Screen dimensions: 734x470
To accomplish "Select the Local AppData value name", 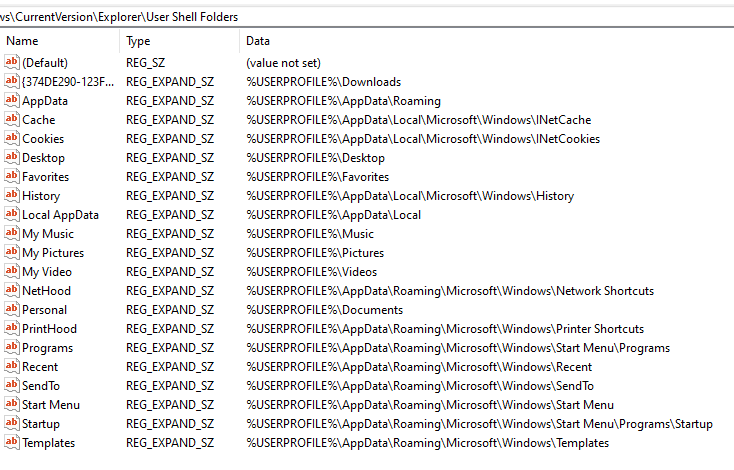I will point(60,215).
